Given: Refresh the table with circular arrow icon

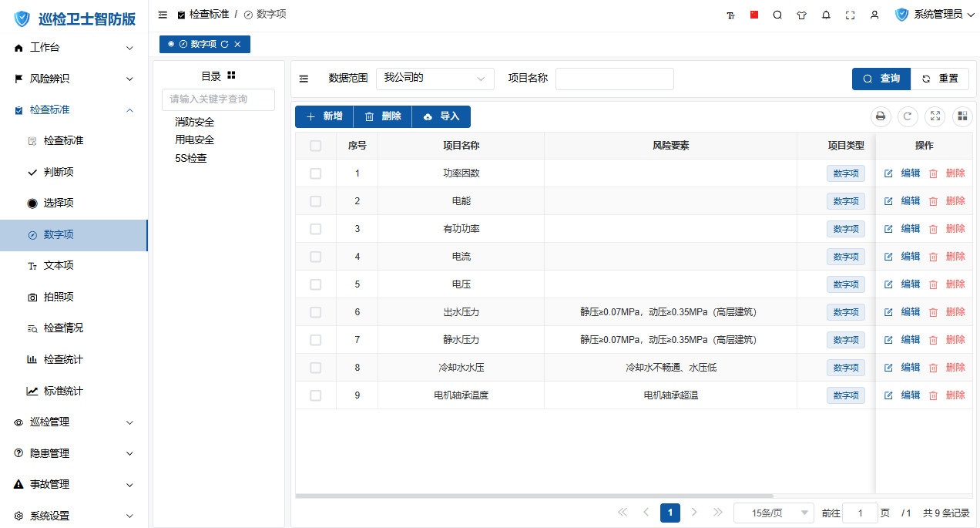Looking at the screenshot, I should [908, 116].
